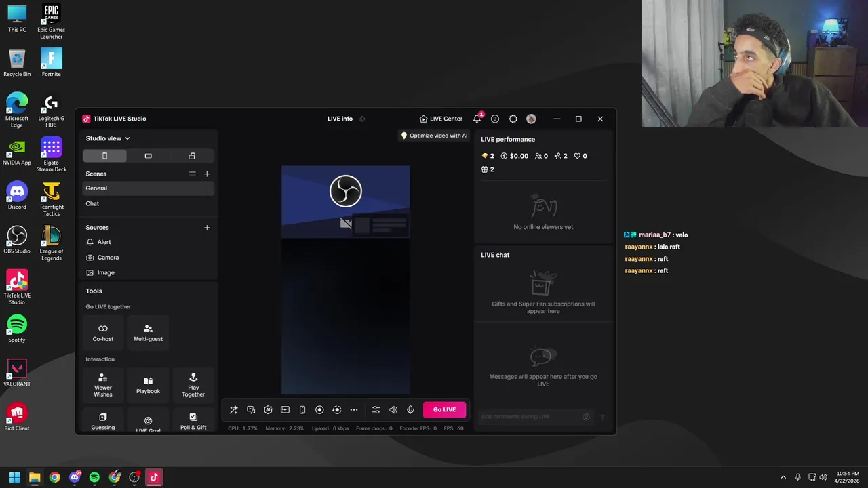868x488 pixels.
Task: Open LIVE Center
Action: (441, 119)
